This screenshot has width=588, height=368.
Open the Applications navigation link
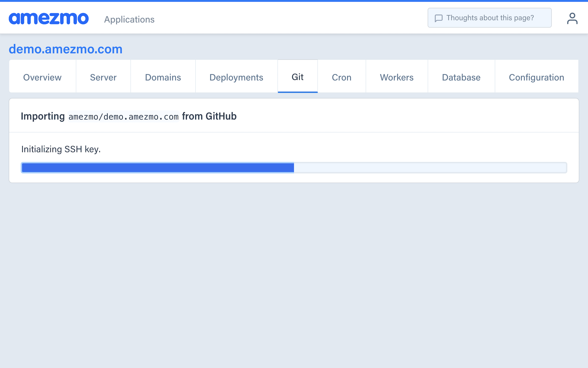pos(129,19)
